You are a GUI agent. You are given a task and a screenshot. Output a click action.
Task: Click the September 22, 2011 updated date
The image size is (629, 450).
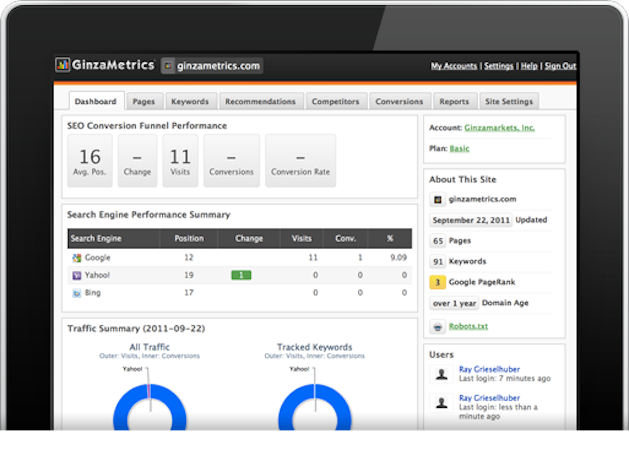pyautogui.click(x=471, y=220)
